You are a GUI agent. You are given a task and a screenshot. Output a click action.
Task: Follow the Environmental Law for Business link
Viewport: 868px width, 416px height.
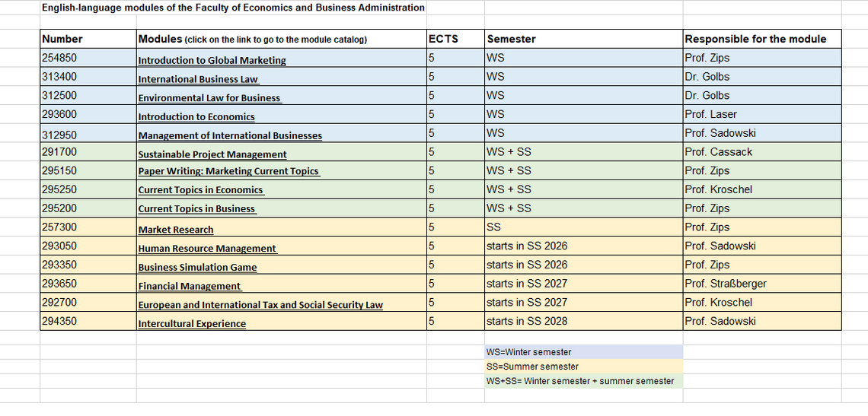point(210,98)
